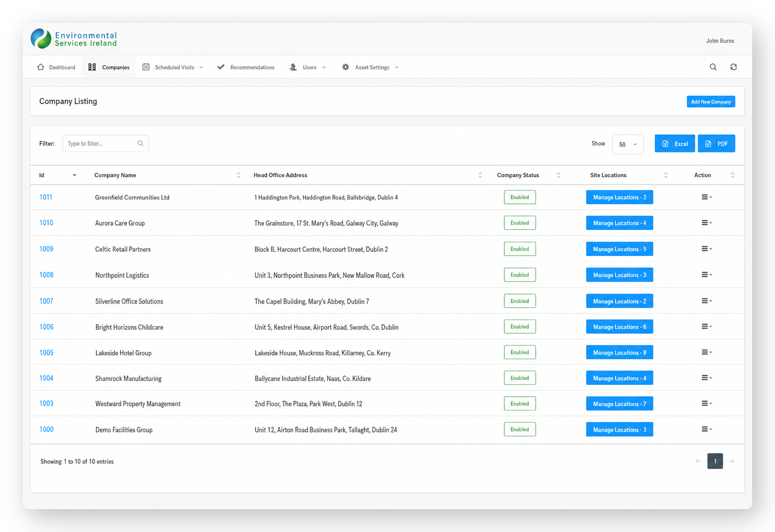Select the Northpoint Logistics company name
This screenshot has height=532, width=775.
click(x=122, y=275)
